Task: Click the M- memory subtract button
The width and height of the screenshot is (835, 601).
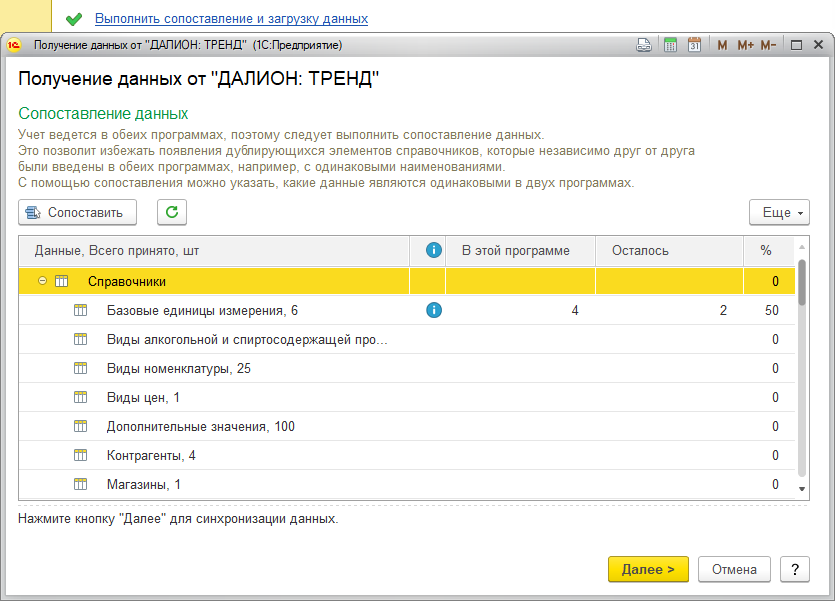Action: click(768, 45)
